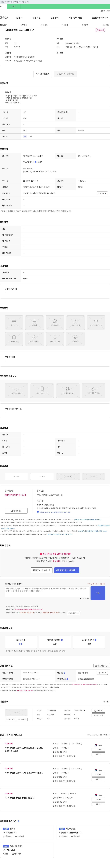Switch to the 근무조건 tab

[24, 25]
